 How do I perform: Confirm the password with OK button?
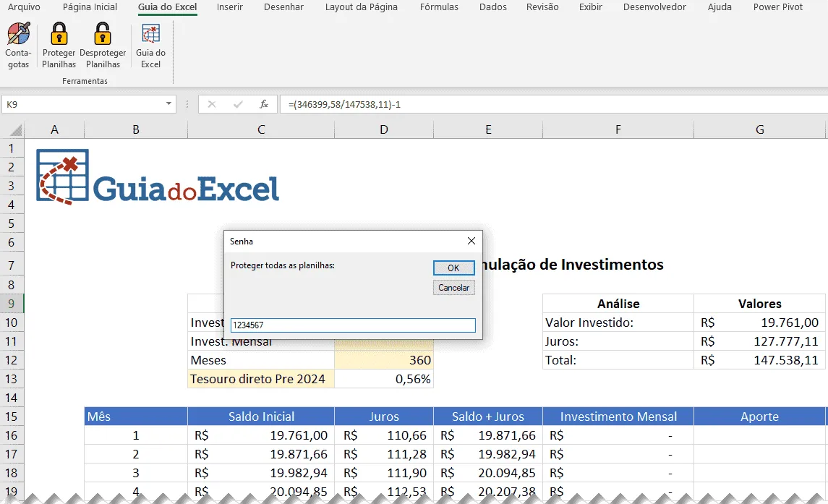point(453,268)
